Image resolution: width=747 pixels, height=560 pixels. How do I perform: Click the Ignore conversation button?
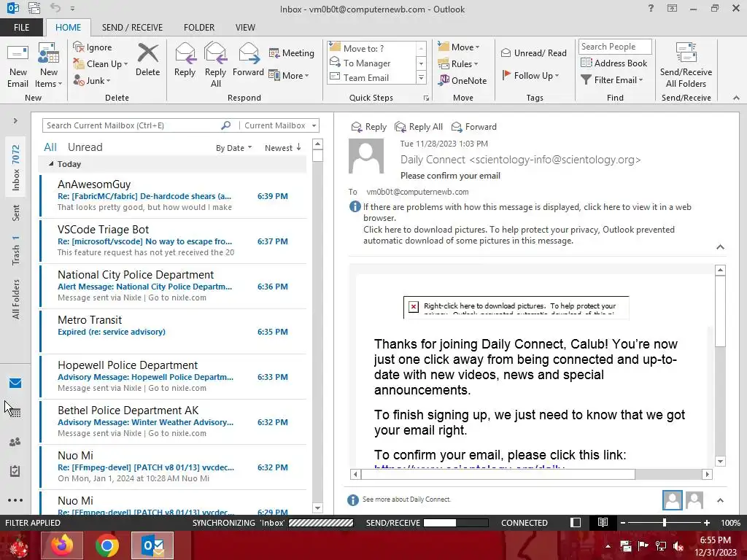[x=93, y=47]
